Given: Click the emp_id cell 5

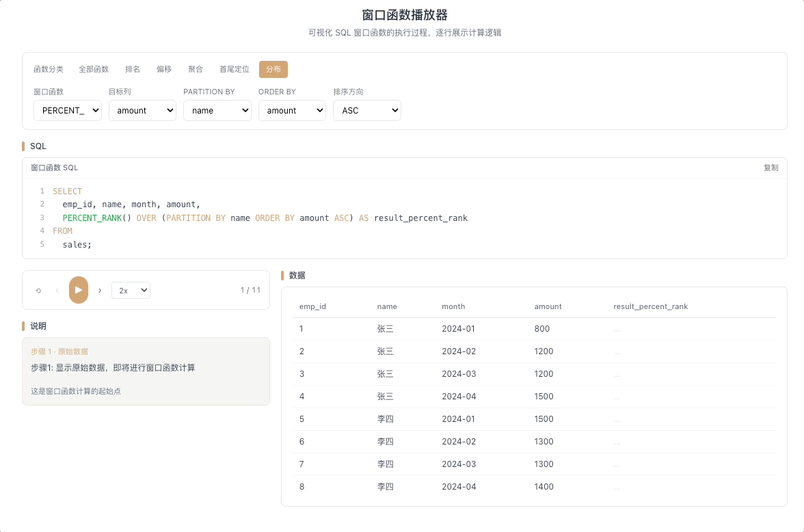Looking at the screenshot, I should pyautogui.click(x=301, y=419).
